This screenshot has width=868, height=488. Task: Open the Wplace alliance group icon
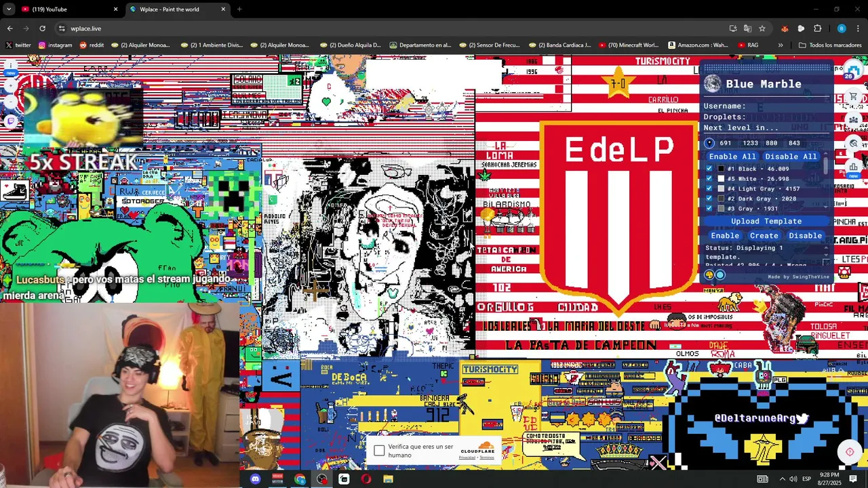(x=854, y=120)
